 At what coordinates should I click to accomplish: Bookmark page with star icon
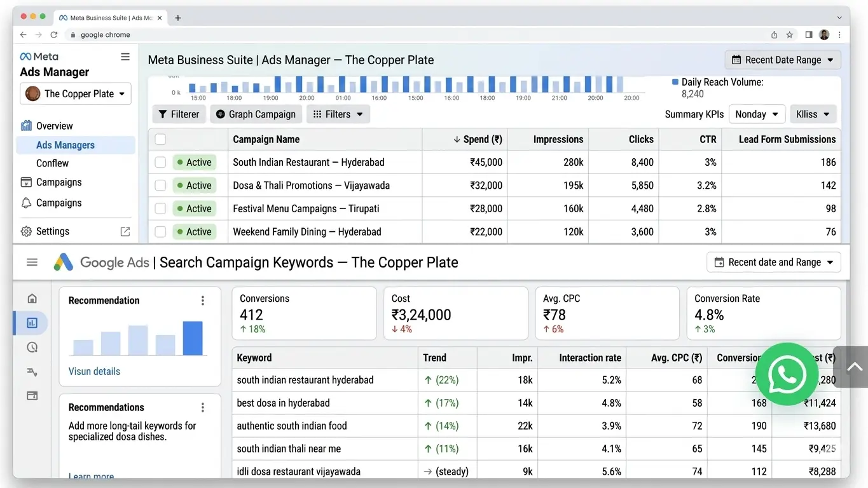tap(790, 35)
